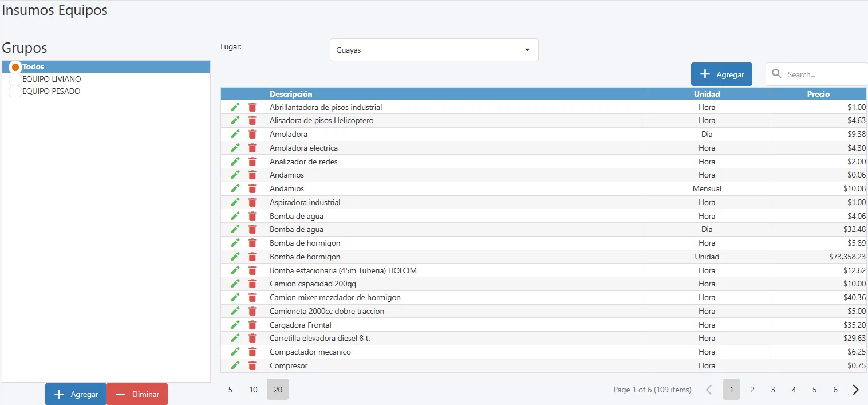Select the Todos group radio button
The image size is (868, 405).
pos(15,67)
